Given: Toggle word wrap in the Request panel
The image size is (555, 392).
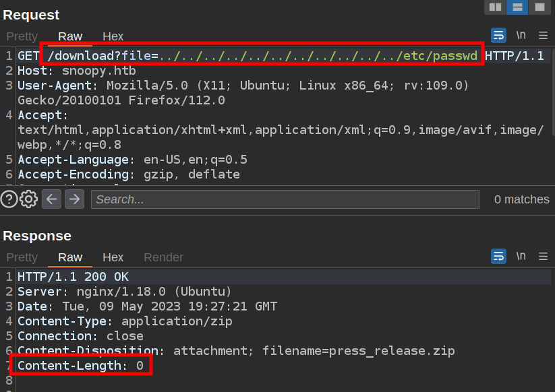Looking at the screenshot, I should (x=498, y=36).
